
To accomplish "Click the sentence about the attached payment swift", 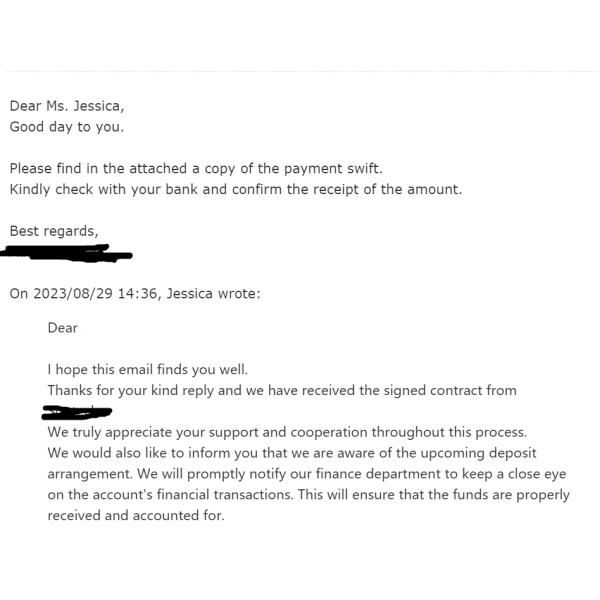I will [x=196, y=168].
